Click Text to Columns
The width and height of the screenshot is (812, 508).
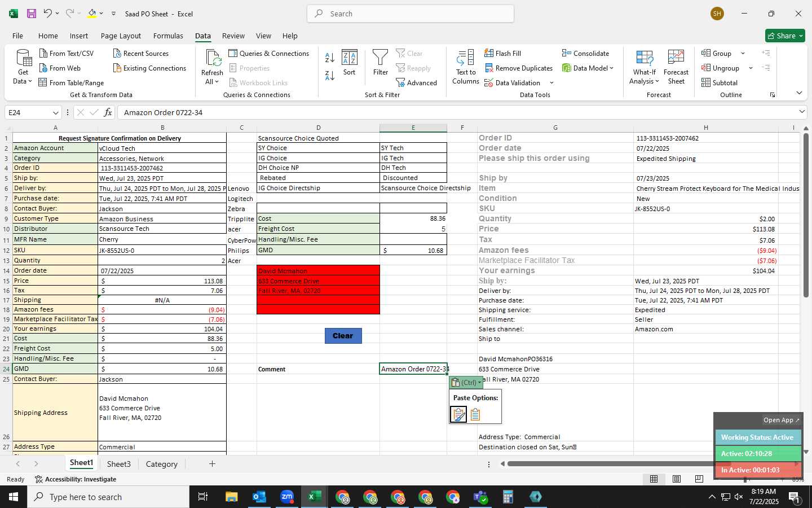click(466, 67)
